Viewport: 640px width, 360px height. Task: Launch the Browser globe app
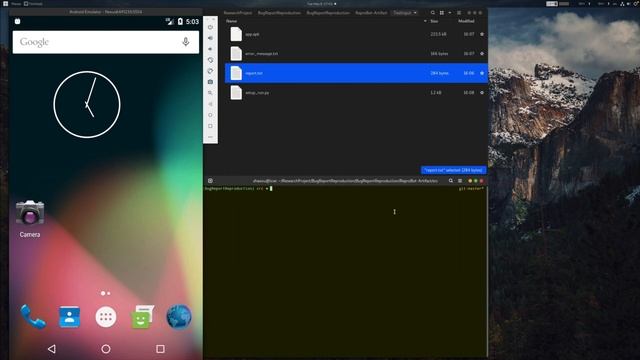click(x=179, y=316)
